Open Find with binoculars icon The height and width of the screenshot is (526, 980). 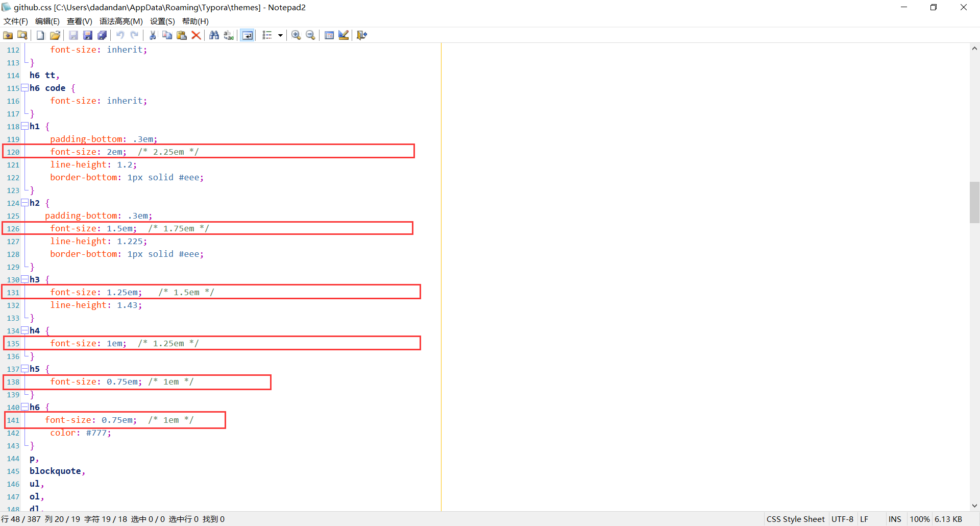(214, 35)
